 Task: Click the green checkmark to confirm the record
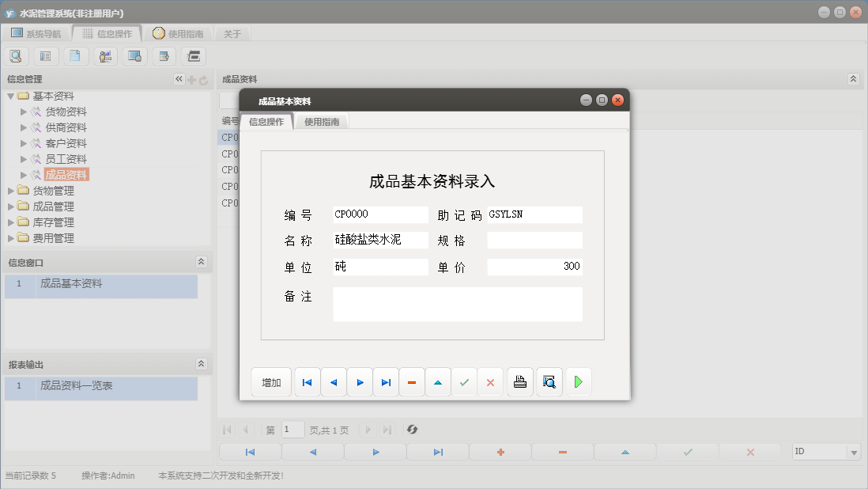pos(464,381)
